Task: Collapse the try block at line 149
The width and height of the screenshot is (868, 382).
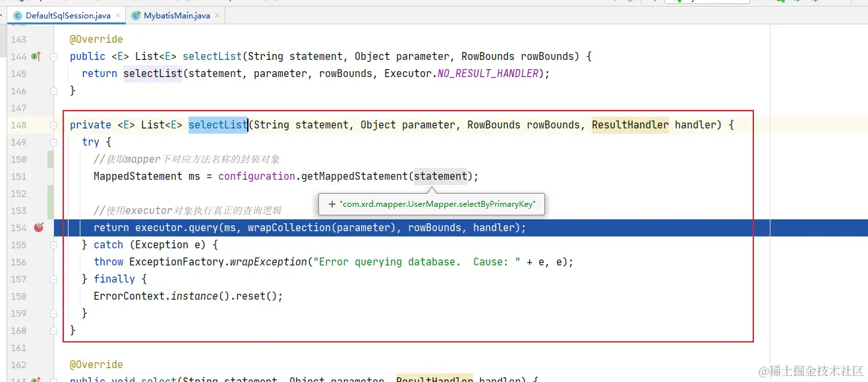Action: [53, 142]
